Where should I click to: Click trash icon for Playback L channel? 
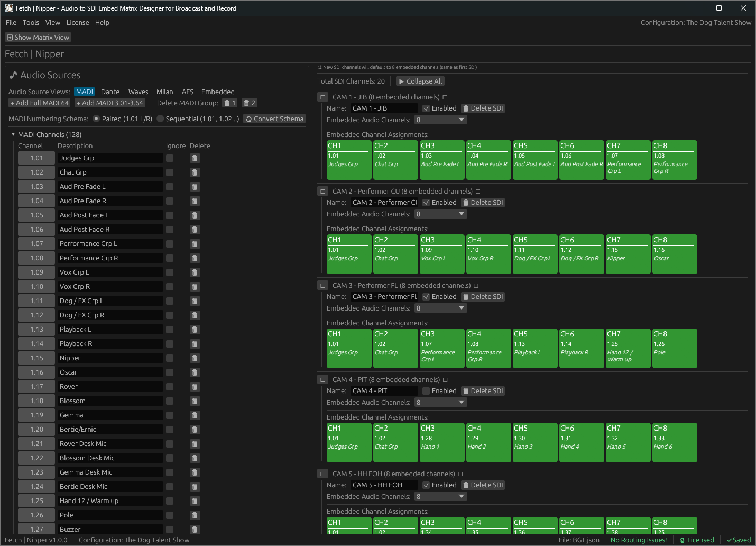click(195, 330)
